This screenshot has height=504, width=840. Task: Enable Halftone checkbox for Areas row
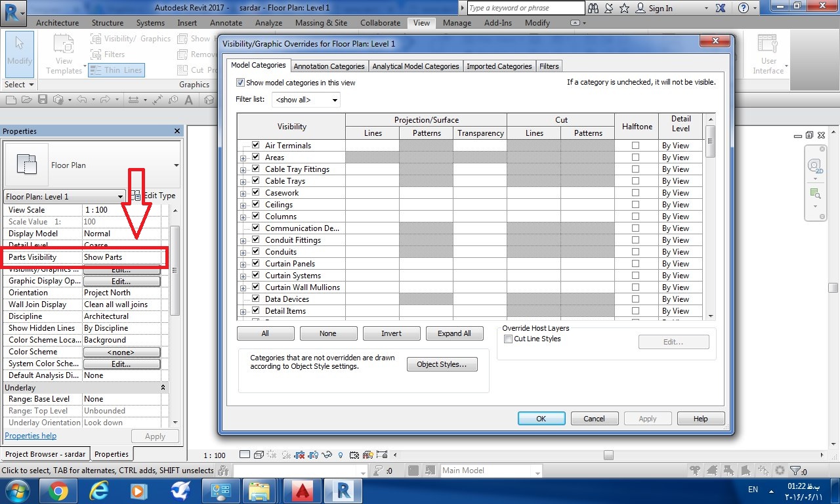pyautogui.click(x=635, y=157)
